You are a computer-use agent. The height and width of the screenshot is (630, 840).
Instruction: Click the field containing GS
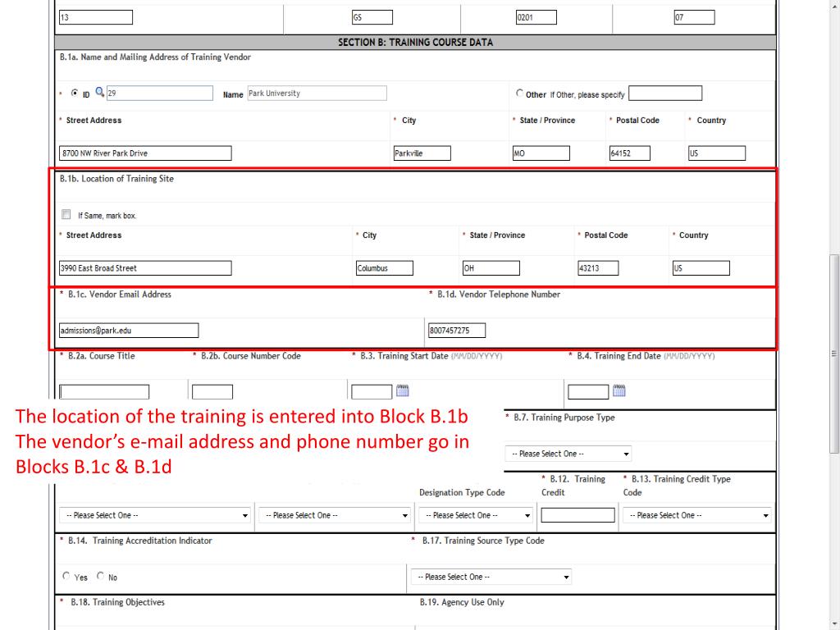tap(372, 17)
